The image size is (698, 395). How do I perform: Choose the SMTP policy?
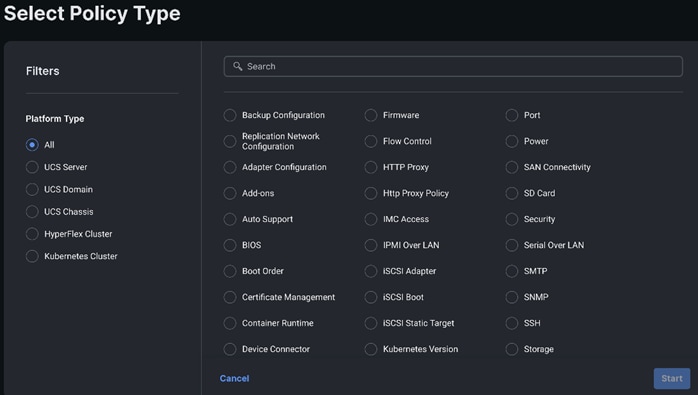(x=512, y=271)
